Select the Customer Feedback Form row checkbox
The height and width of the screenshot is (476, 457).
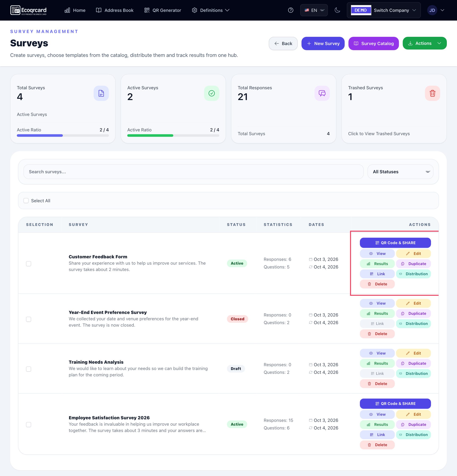[x=29, y=264]
